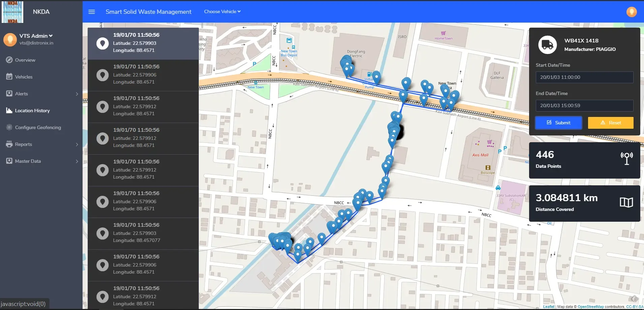644x310 pixels.
Task: Open the Location History page
Action: 32,110
